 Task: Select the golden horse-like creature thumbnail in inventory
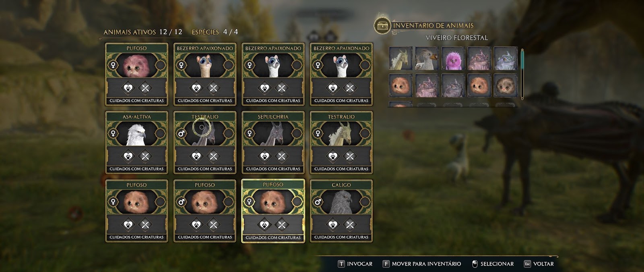[x=400, y=58]
